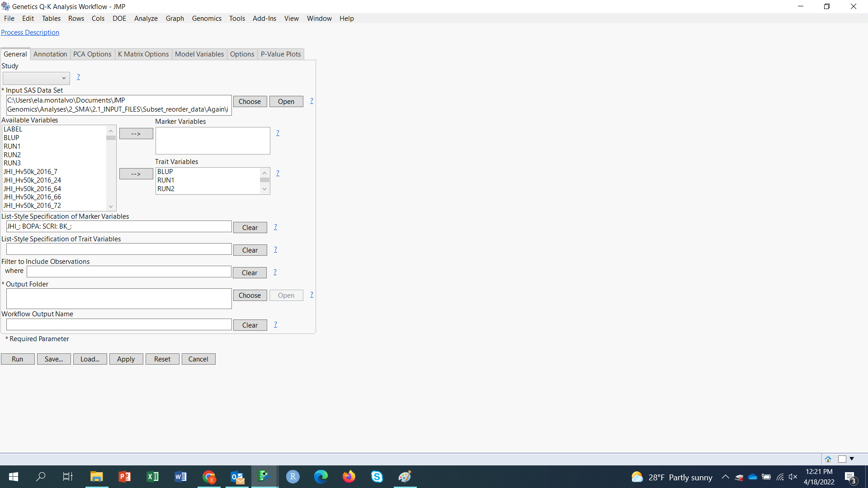Screen dimensions: 868x488
Task: Switch to the PCA Options tab
Action: pyautogui.click(x=92, y=54)
